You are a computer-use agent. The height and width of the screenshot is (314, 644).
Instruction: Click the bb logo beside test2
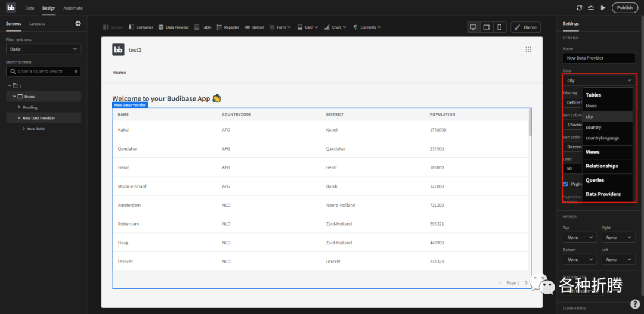[118, 49]
